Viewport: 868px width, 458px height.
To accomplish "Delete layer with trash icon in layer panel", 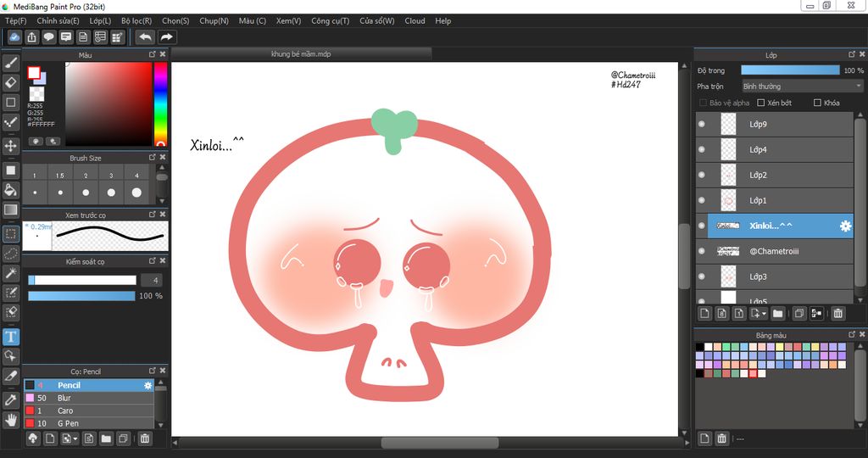I will point(838,314).
